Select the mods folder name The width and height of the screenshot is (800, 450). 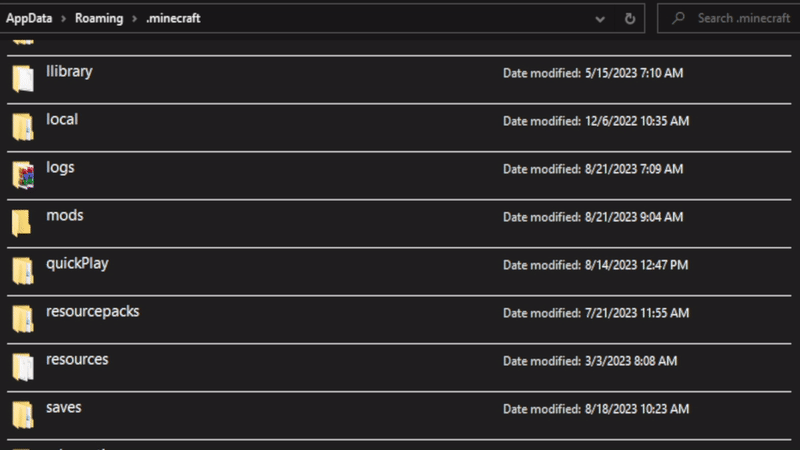tap(64, 215)
